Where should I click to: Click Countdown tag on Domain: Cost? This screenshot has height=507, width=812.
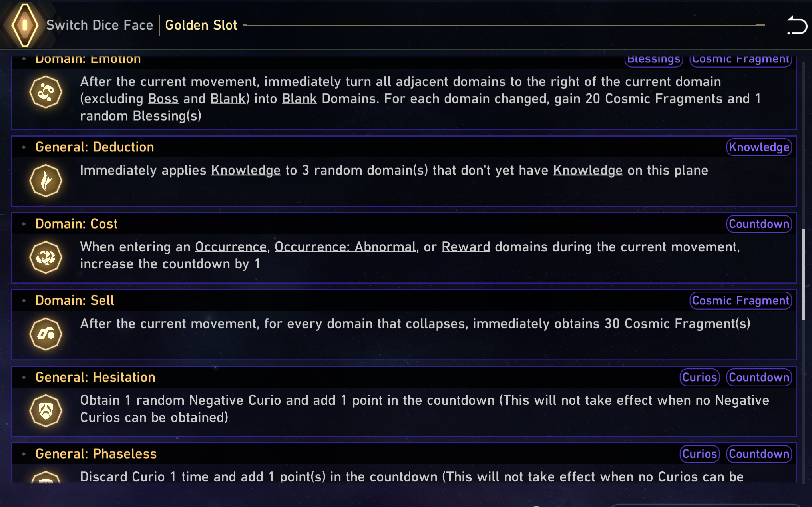(759, 224)
